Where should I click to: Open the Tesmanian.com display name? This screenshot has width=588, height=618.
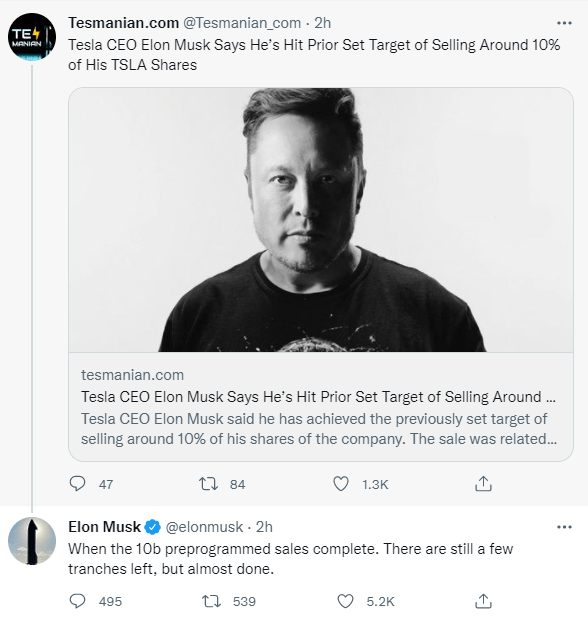[123, 23]
